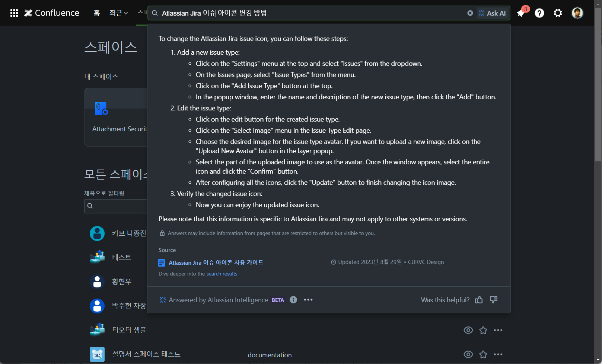Star the 설명서 스페이스 테스트 space
The width and height of the screenshot is (602, 364).
(x=483, y=354)
